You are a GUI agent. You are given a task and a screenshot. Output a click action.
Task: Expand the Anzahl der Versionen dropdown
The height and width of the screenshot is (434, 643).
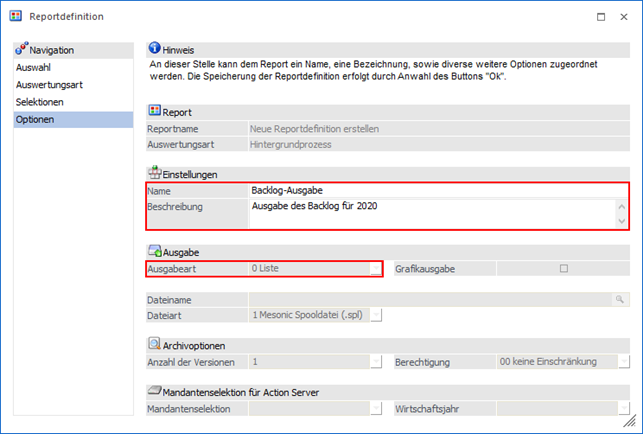click(x=376, y=361)
